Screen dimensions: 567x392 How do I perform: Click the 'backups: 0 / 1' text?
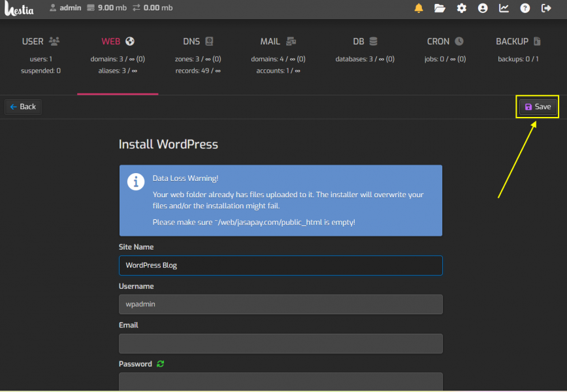518,59
